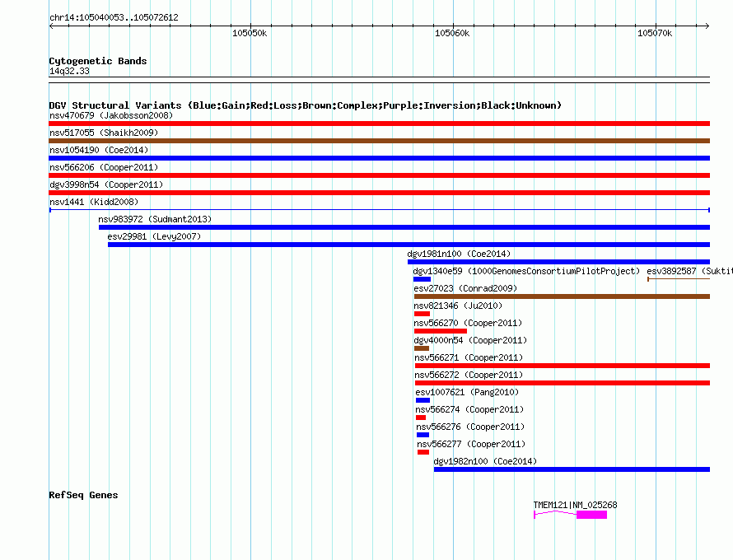Select the blue esv29981 bar

coord(409,245)
